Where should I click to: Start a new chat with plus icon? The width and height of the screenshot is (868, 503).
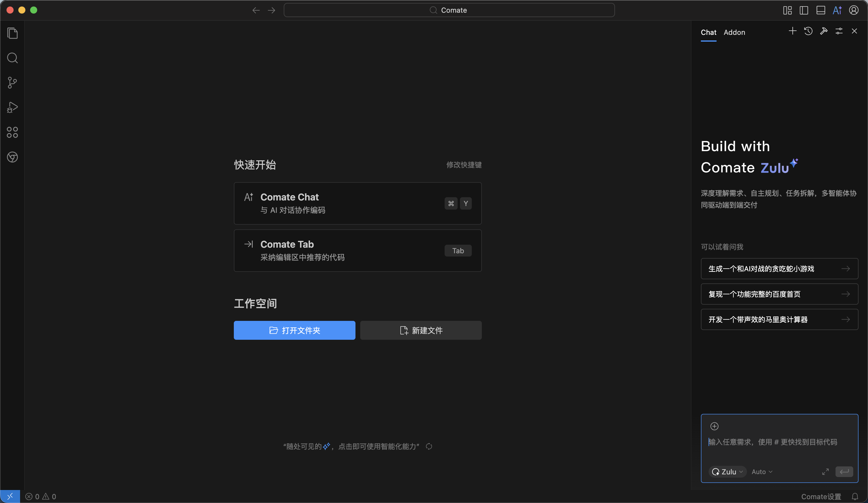[x=792, y=31]
